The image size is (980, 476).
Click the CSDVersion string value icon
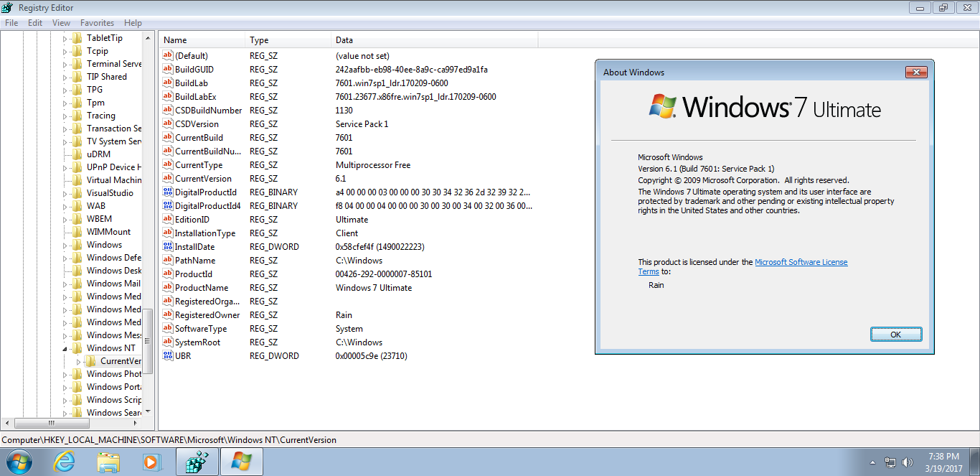169,124
